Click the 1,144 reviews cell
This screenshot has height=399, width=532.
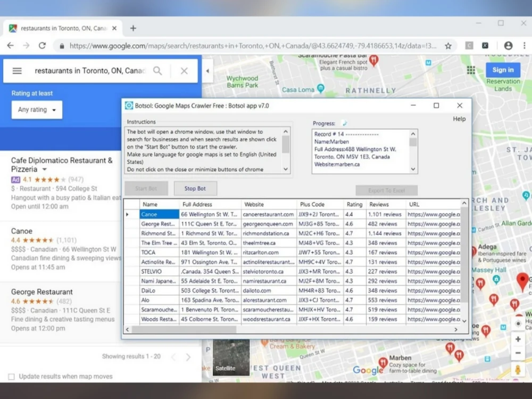(x=386, y=234)
